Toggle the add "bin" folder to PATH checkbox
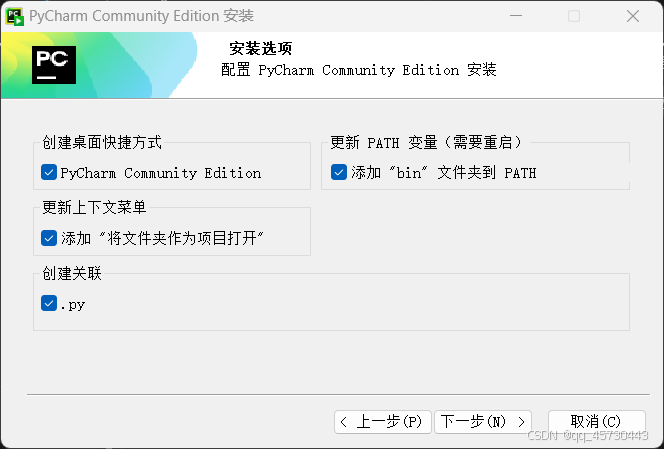This screenshot has height=449, width=664. click(339, 172)
